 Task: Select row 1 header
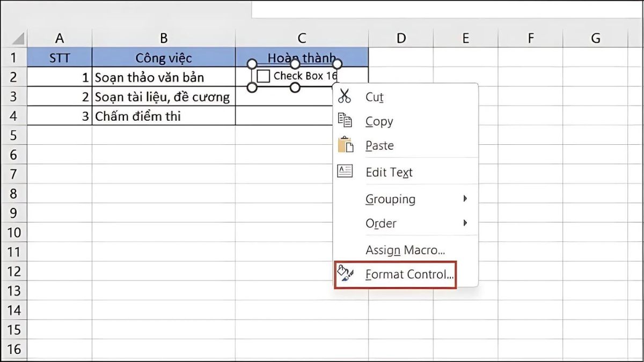[13, 57]
